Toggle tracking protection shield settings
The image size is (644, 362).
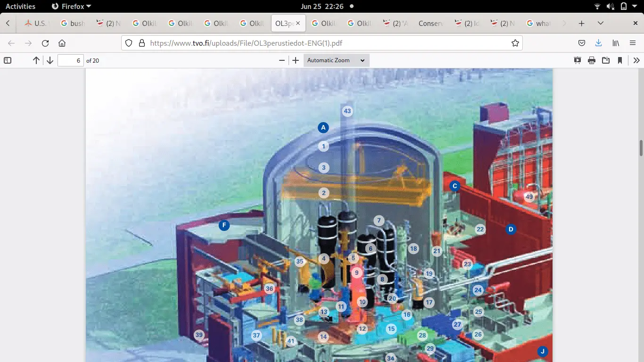point(127,43)
